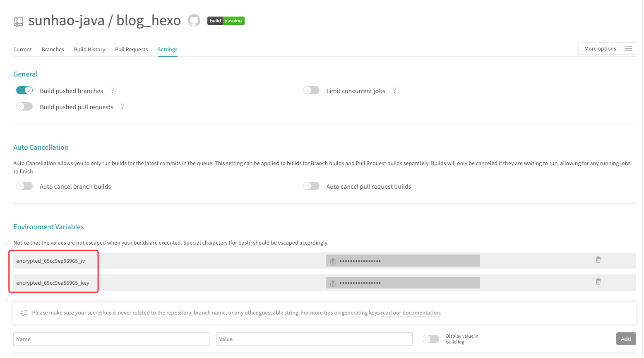The image size is (644, 358).
Task: Open the Build History tab
Action: [x=89, y=49]
